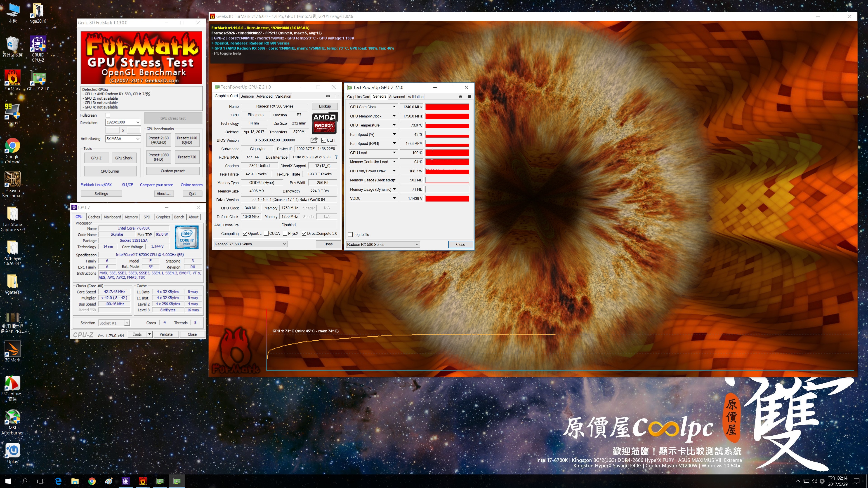Screen dimensions: 868x488
Task: Open the Bench tab in CPU-Z
Action: tap(179, 217)
